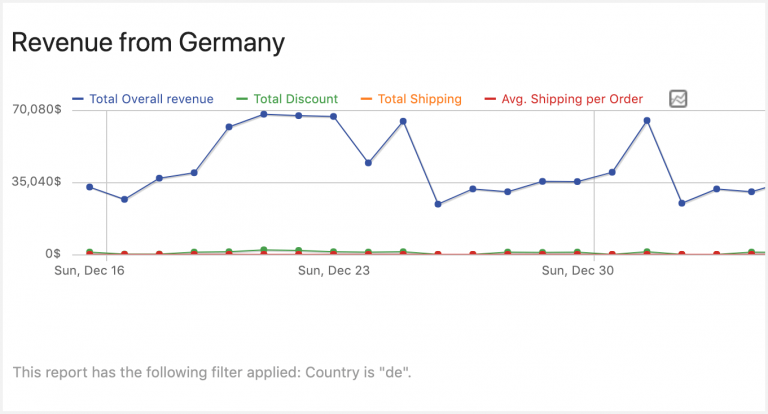This screenshot has height=414, width=768.
Task: Click the Sun, Dec 23 axis label
Action: [x=334, y=270]
